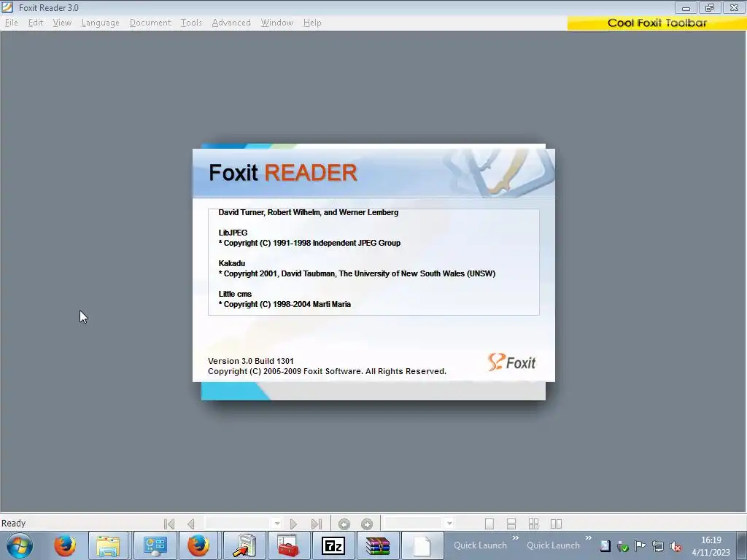Click the Foxit logo in splash dialog
This screenshot has height=560, width=747.
(511, 362)
